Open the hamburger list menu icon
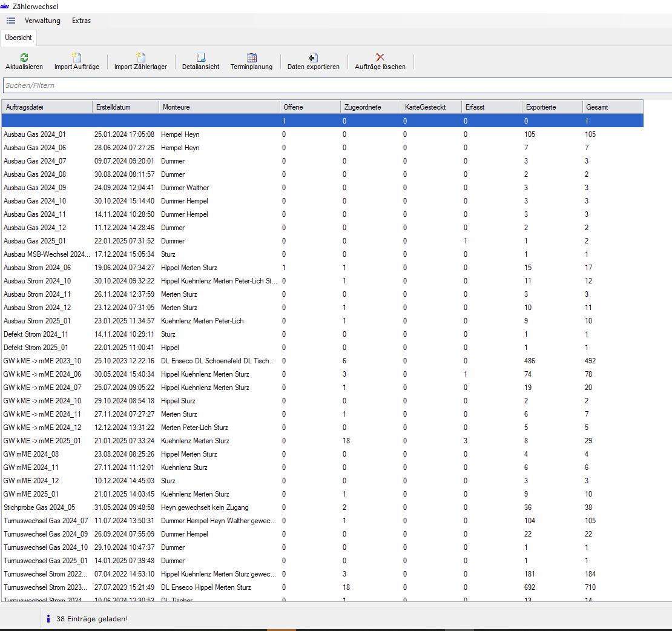672x631 pixels. 11,21
